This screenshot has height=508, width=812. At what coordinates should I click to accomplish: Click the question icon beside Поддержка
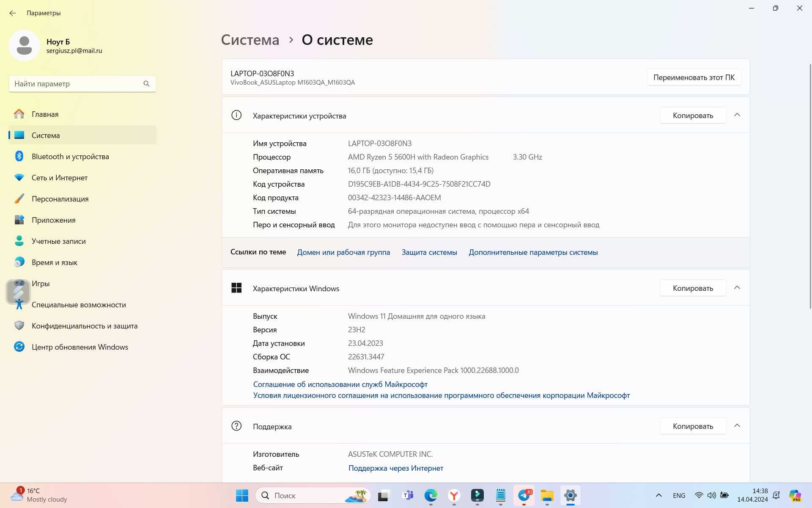(236, 426)
